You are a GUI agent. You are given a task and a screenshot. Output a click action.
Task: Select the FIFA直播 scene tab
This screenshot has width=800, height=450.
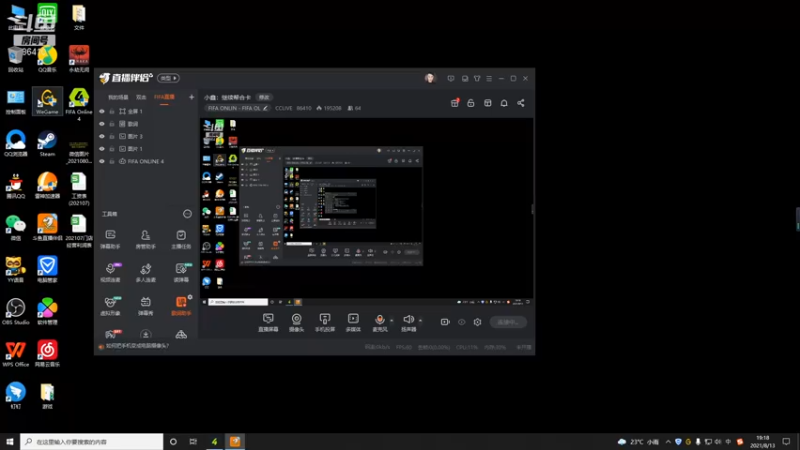coord(164,97)
